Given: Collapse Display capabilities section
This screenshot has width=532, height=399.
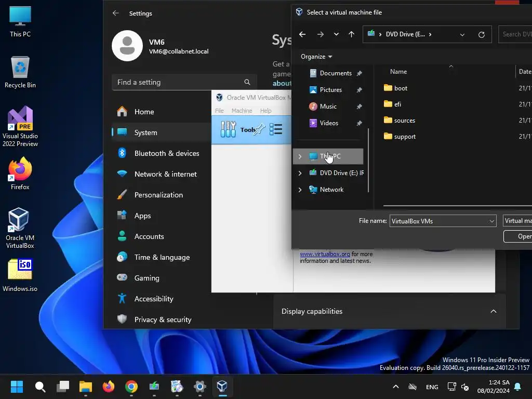Looking at the screenshot, I should click(494, 312).
